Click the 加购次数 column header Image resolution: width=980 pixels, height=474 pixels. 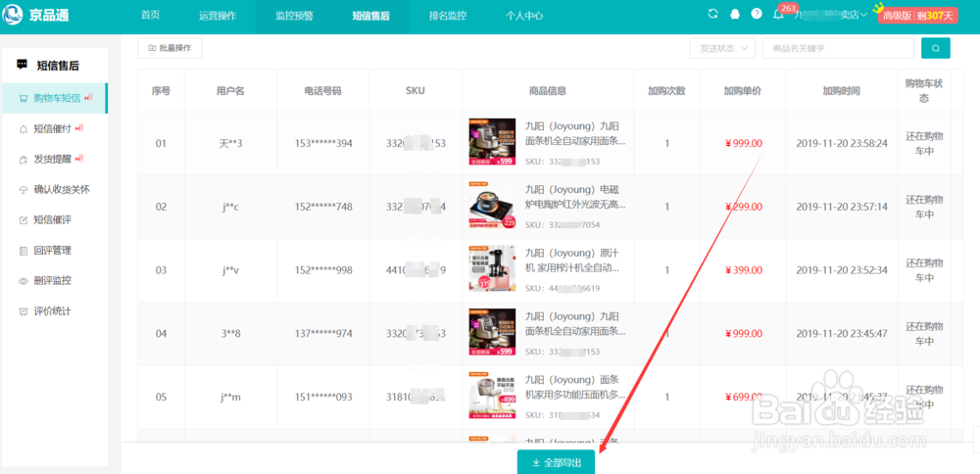(x=666, y=91)
